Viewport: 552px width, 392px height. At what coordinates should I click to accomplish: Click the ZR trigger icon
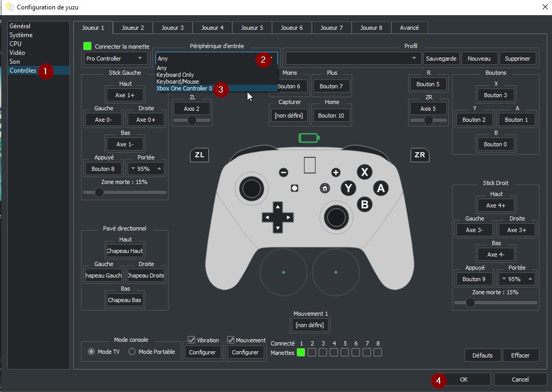420,155
